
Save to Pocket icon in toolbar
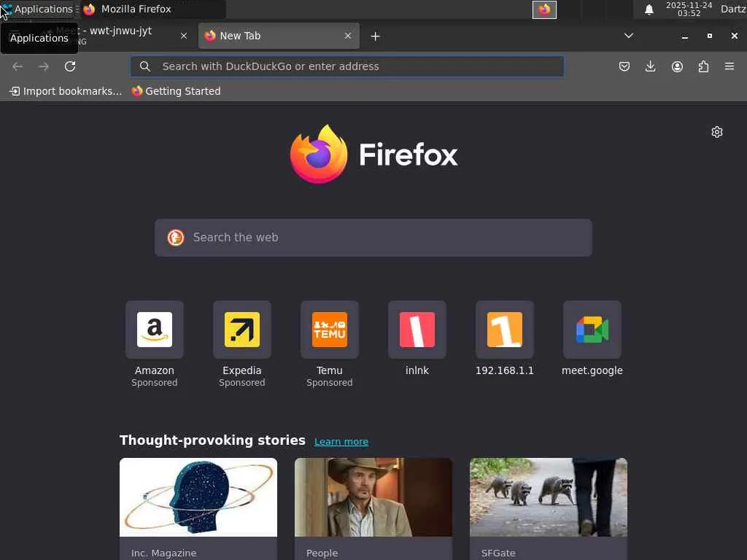pyautogui.click(x=624, y=66)
